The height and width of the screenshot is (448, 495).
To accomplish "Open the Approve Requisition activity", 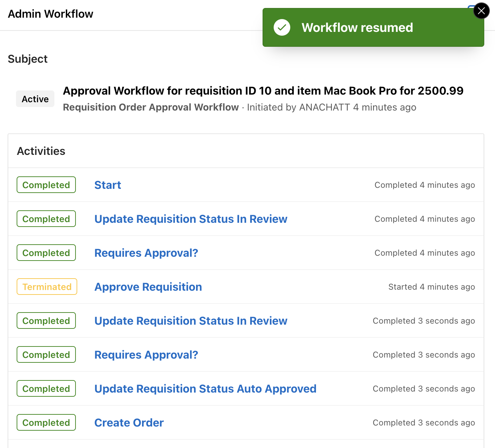I will point(148,287).
